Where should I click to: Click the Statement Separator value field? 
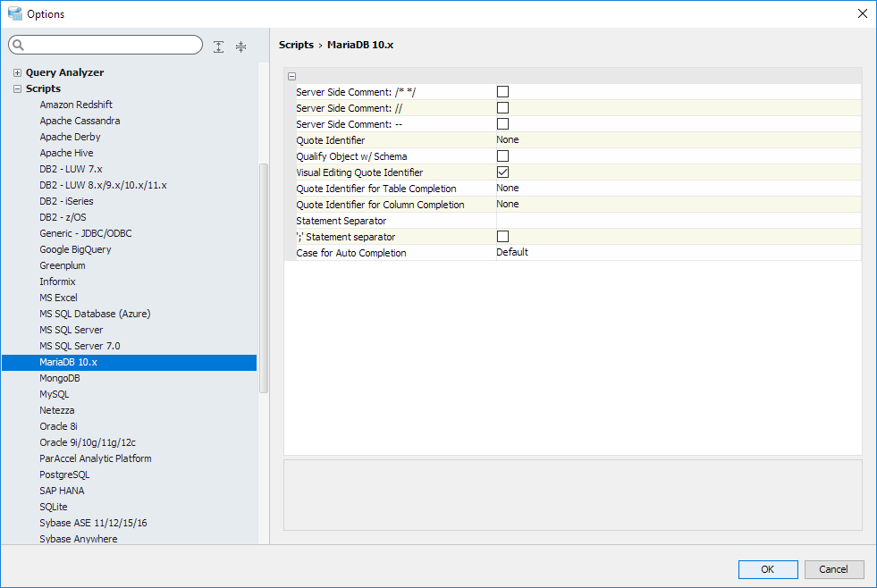coord(677,220)
